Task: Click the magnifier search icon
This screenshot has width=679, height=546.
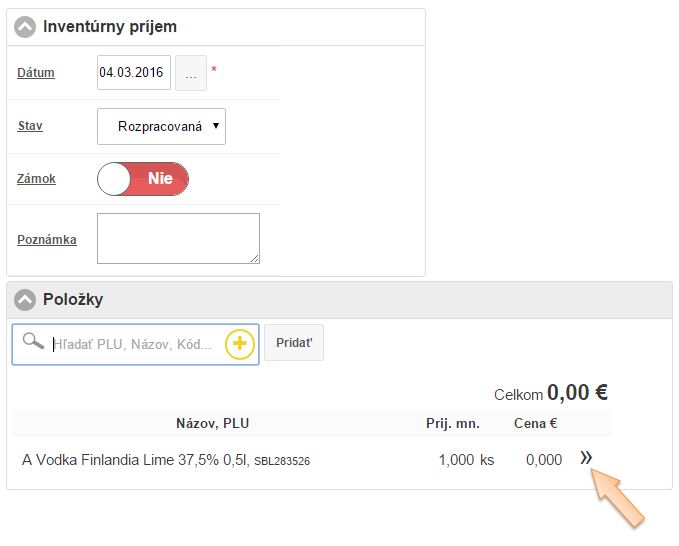Action: pyautogui.click(x=32, y=343)
